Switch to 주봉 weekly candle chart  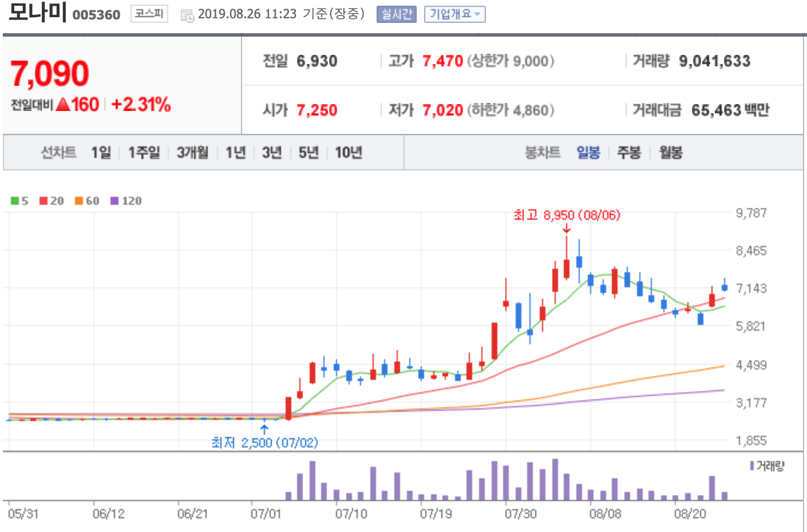pyautogui.click(x=629, y=153)
